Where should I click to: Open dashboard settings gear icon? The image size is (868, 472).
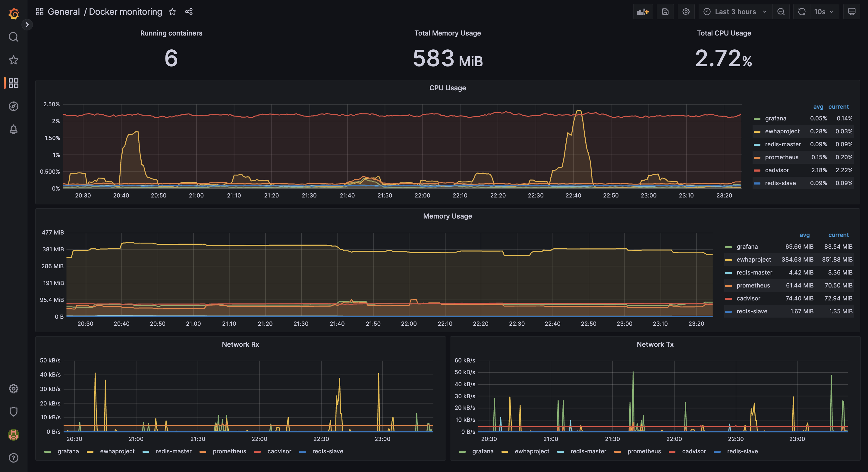tap(686, 12)
